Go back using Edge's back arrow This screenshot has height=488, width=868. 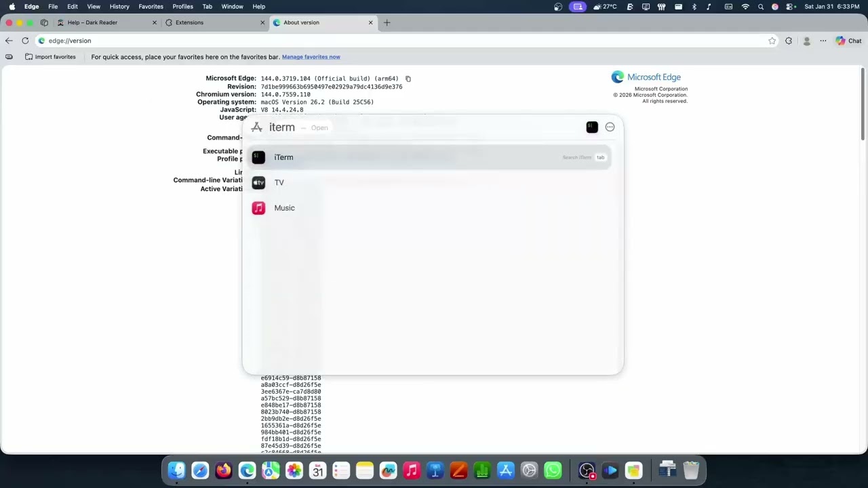9,41
